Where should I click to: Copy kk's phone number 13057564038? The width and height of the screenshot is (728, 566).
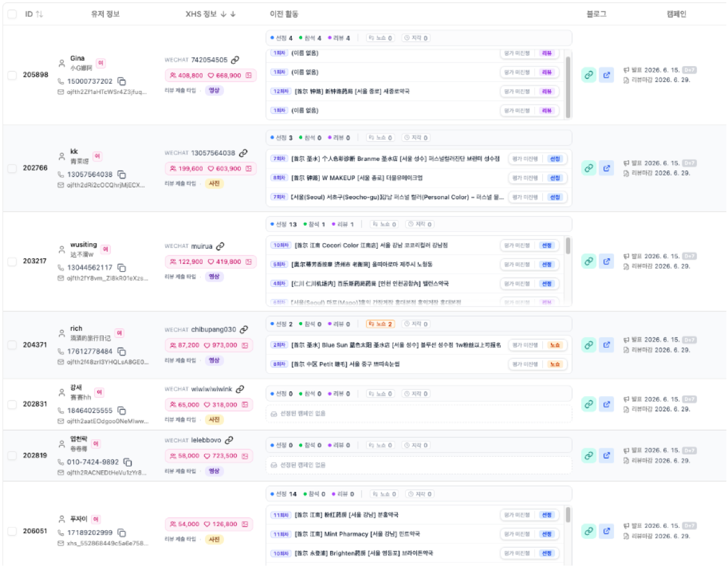(121, 174)
